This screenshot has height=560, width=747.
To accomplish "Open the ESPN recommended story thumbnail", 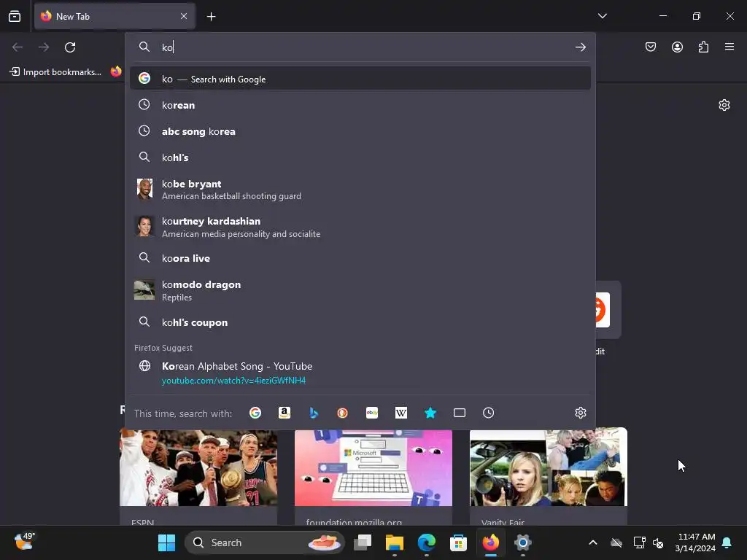I will tap(198, 467).
